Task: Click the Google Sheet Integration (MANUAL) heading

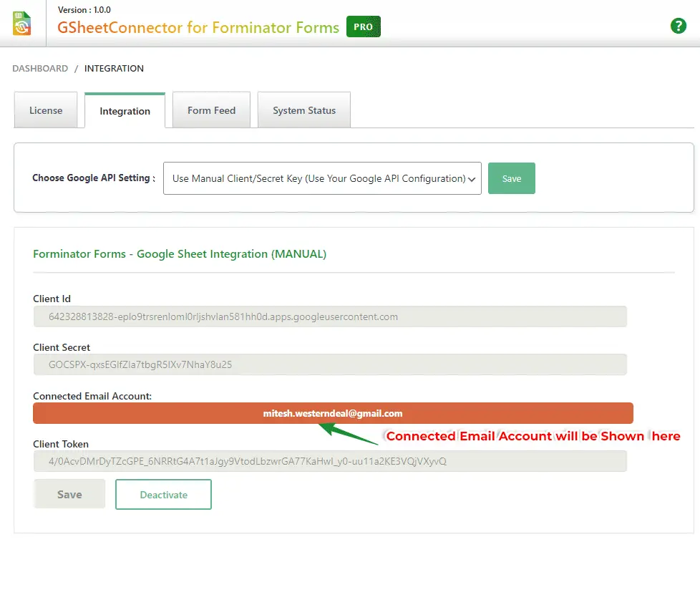Action: pos(180,253)
